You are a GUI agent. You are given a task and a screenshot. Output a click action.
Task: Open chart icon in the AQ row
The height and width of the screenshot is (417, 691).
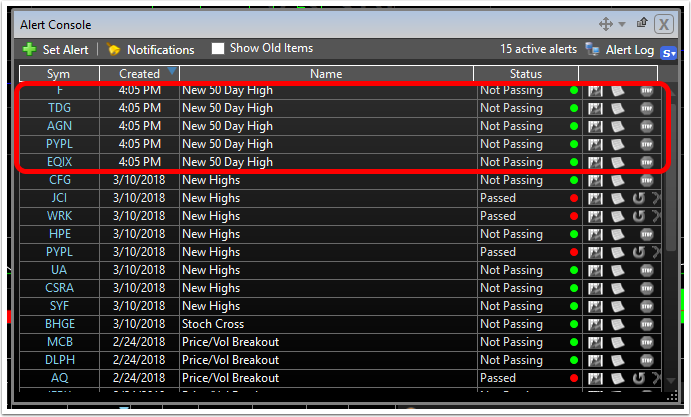tap(595, 378)
